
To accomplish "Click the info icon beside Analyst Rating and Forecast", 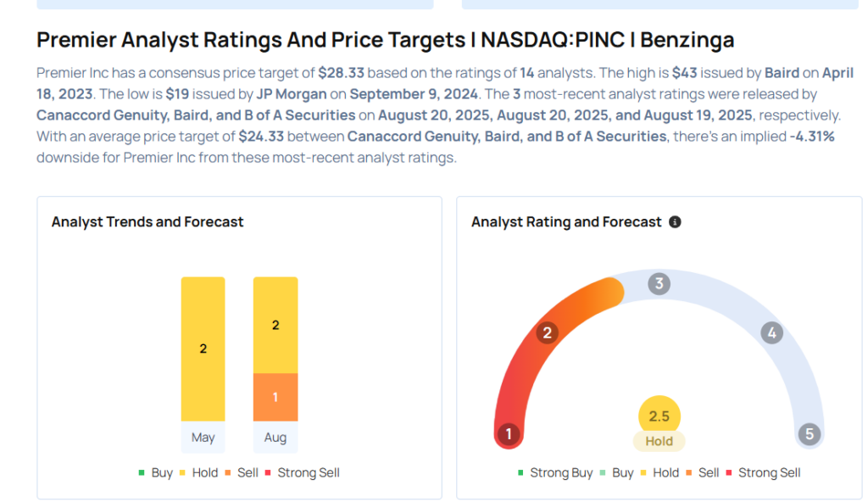I will [x=675, y=222].
